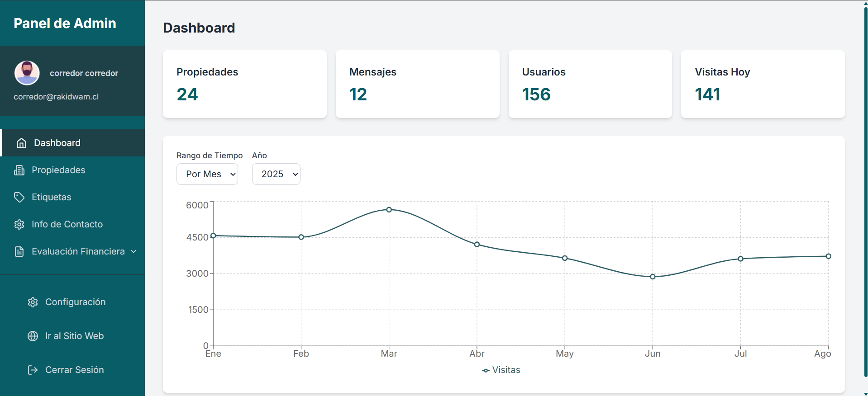The height and width of the screenshot is (396, 868).
Task: Click the globe icon for Ir al Sitio Web
Action: point(33,336)
